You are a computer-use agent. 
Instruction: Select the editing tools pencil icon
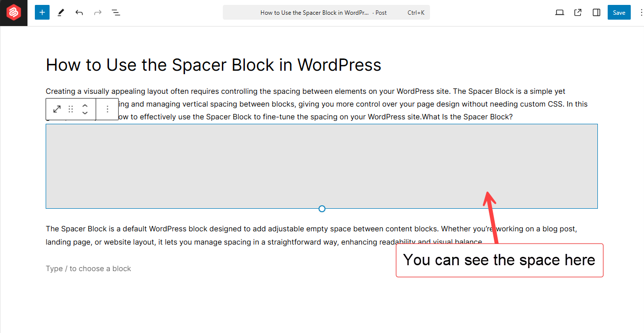tap(60, 12)
